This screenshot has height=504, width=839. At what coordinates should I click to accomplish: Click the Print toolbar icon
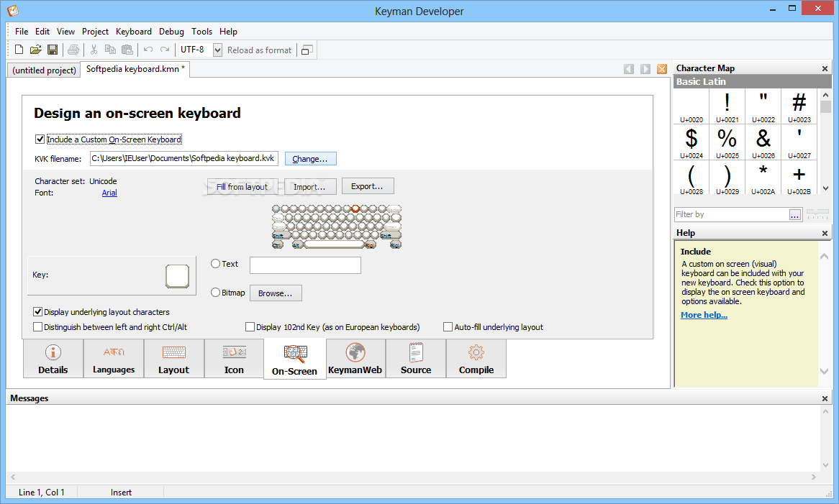[x=73, y=50]
